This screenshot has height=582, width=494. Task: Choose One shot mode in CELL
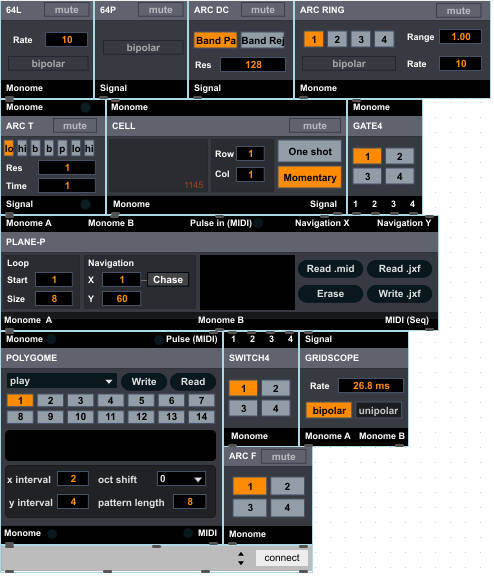[x=310, y=151]
